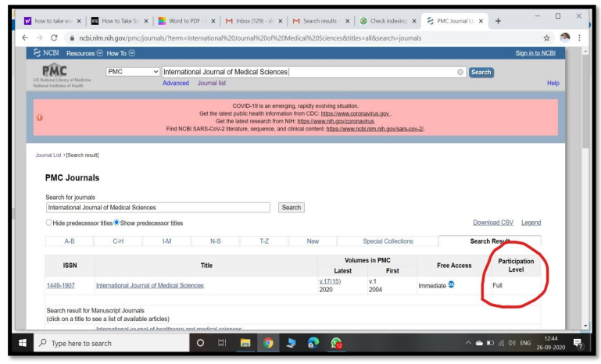
Task: Click the browser reload button
Action: coord(53,37)
